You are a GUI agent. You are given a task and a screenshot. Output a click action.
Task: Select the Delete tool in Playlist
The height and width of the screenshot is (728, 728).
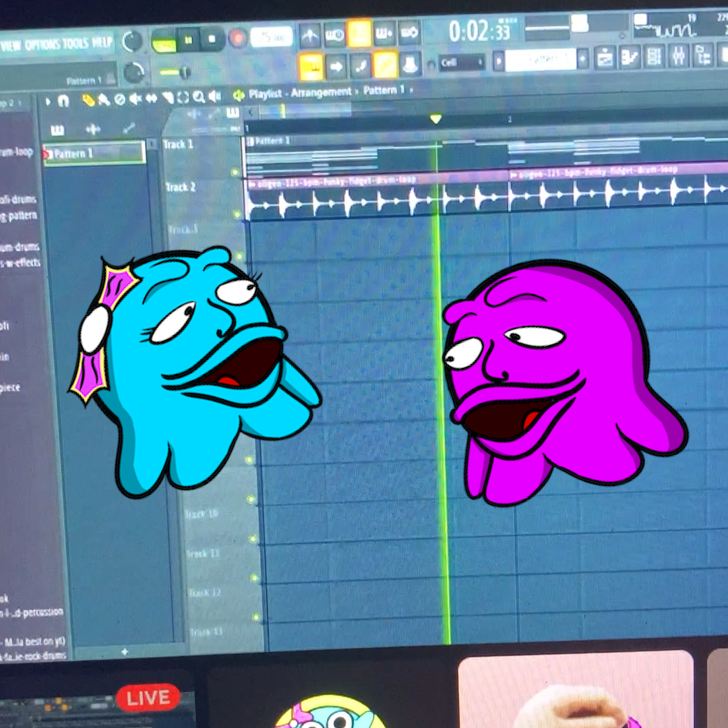(119, 99)
